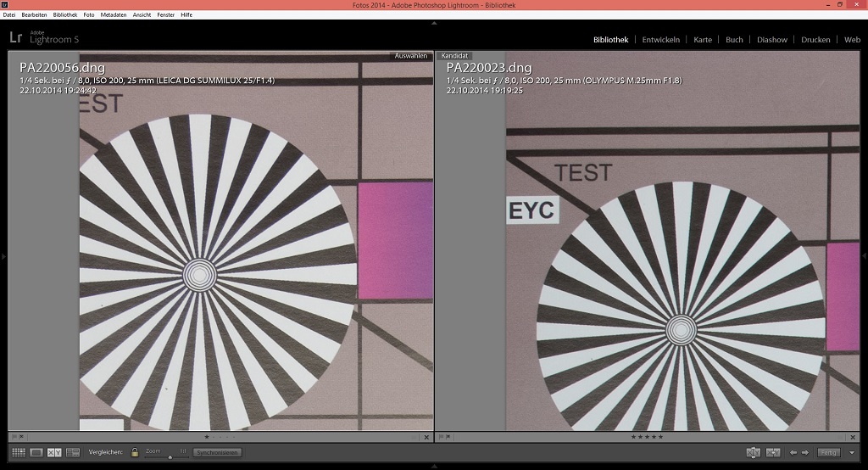Set one-star rating on select photo
Viewport: 868px width, 470px height.
[207, 437]
